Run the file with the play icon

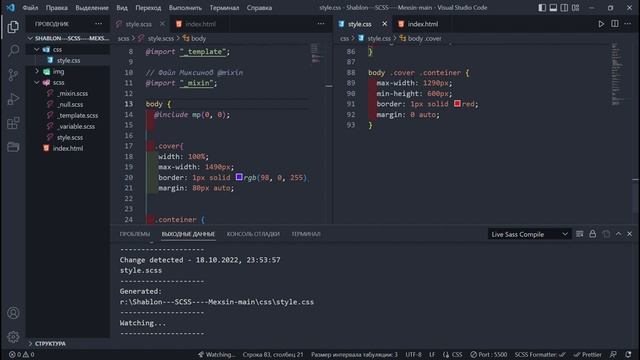601,24
